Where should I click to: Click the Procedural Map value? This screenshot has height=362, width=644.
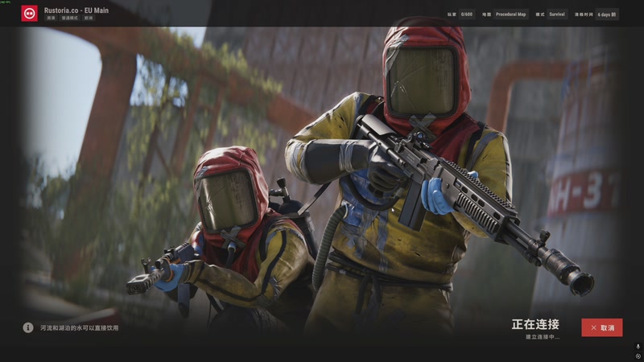click(510, 14)
